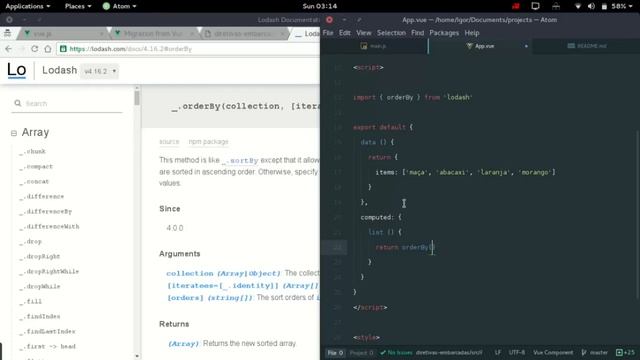
Task: Change the Vue Component grammar selector
Action: [553, 352]
